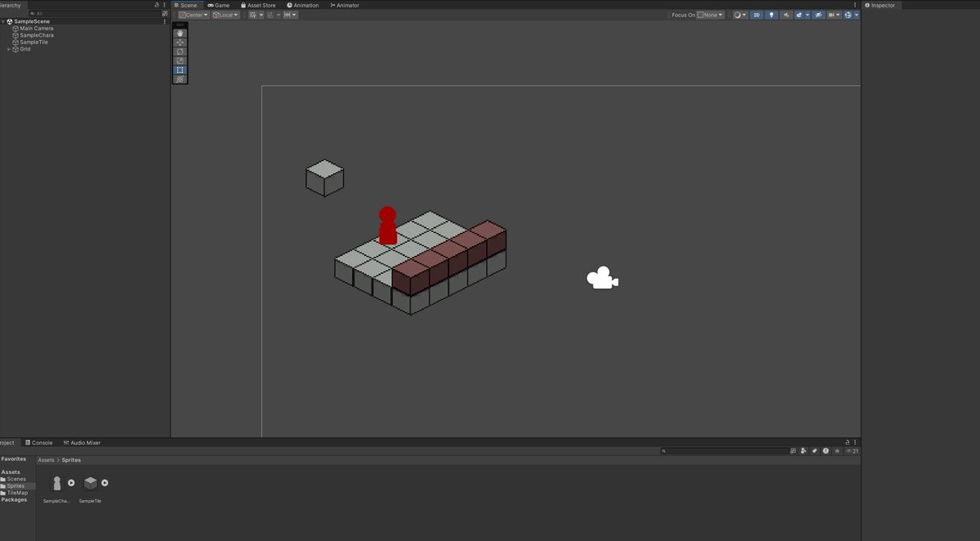Switch to the Asset Store tab
980x541 pixels.
(258, 5)
